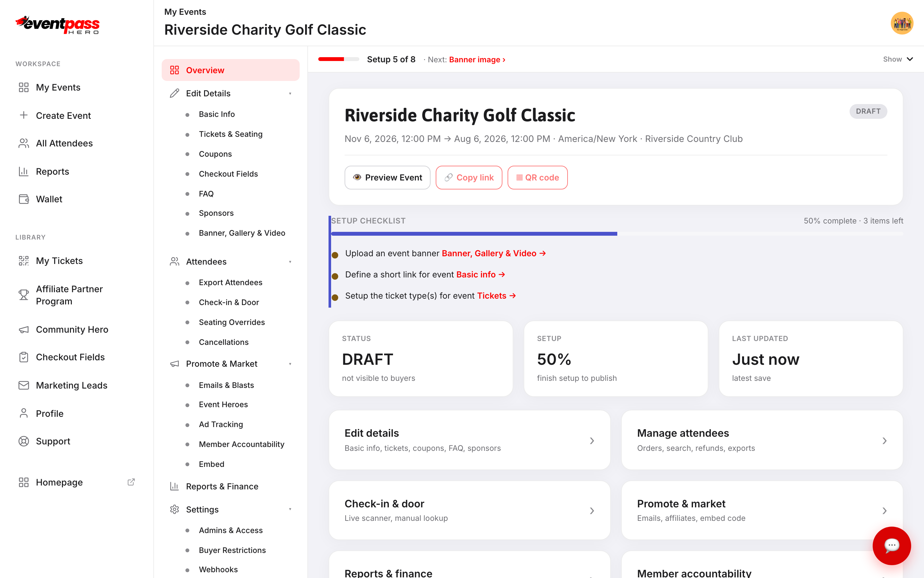
Task: Click the Reports & Finance chart icon
Action: click(175, 486)
